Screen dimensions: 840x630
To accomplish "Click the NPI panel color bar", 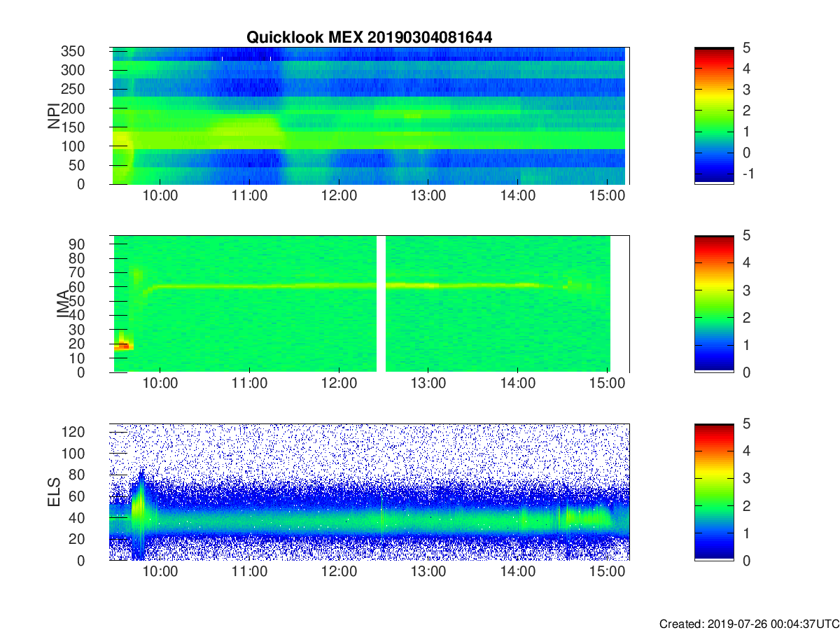I will [714, 115].
